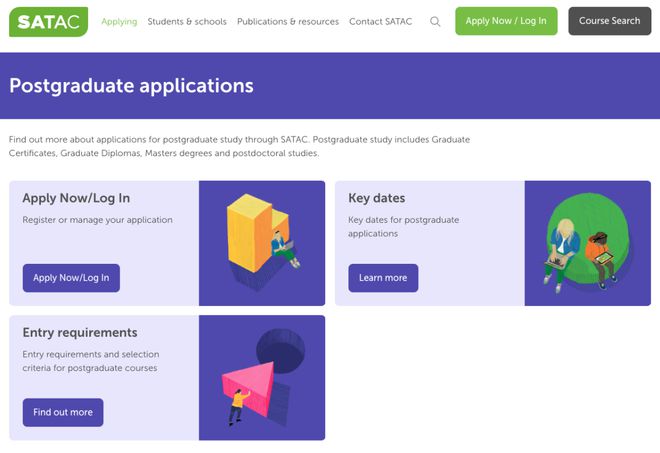Click the SATAC logo
Viewport: 660px width, 453px height.
[48, 22]
